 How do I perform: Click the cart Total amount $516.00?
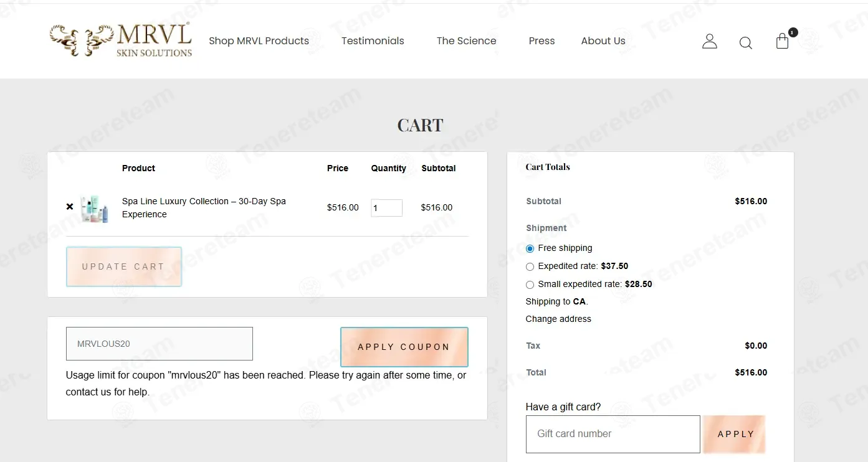coord(751,372)
